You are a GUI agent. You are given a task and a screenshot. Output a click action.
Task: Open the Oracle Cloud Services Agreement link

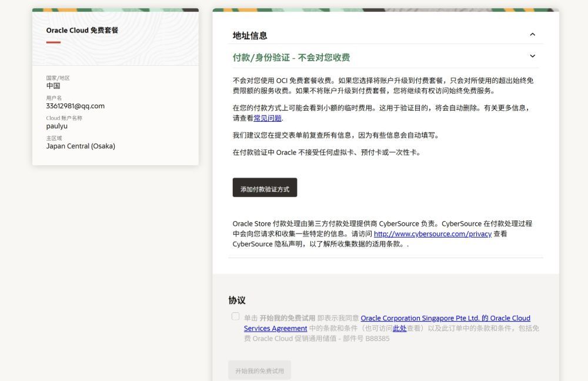(387, 323)
